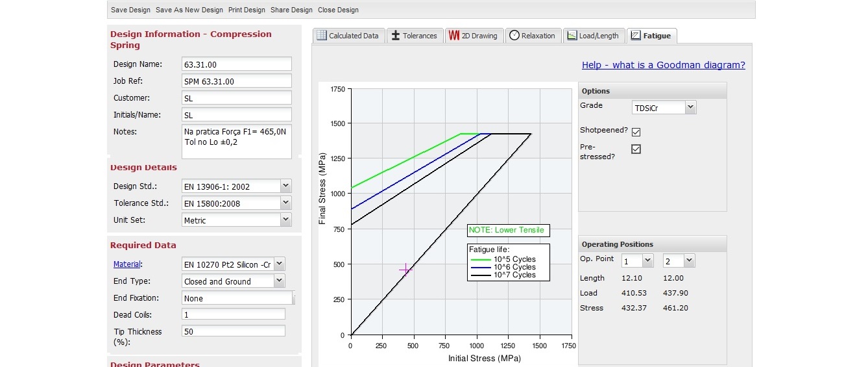The height and width of the screenshot is (367, 868).
Task: Click the Design Name input field
Action: [236, 64]
